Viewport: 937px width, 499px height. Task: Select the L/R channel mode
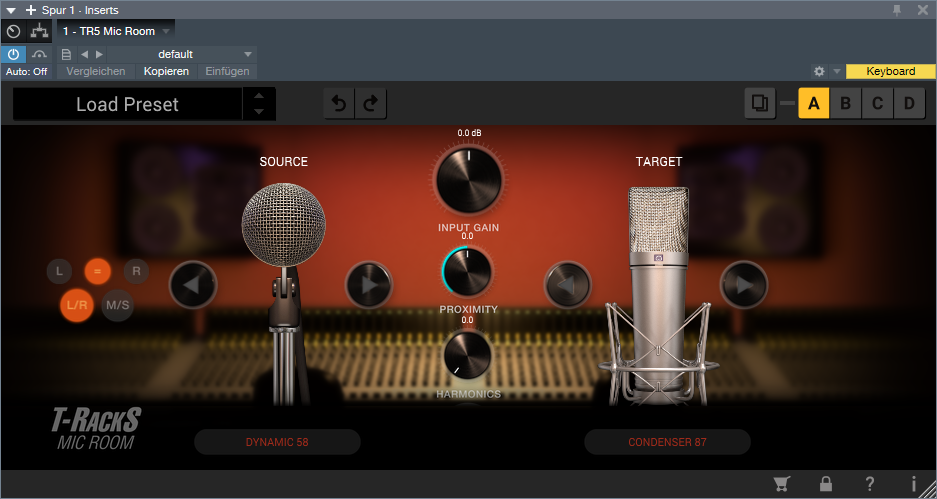point(77,304)
